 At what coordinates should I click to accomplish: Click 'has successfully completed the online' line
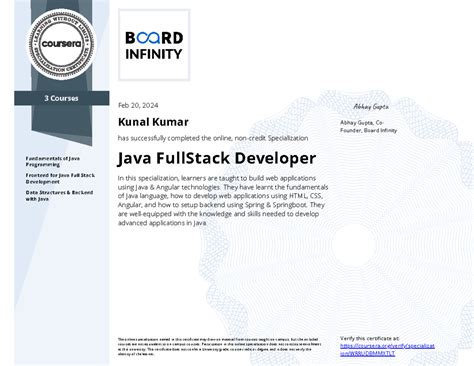point(213,138)
